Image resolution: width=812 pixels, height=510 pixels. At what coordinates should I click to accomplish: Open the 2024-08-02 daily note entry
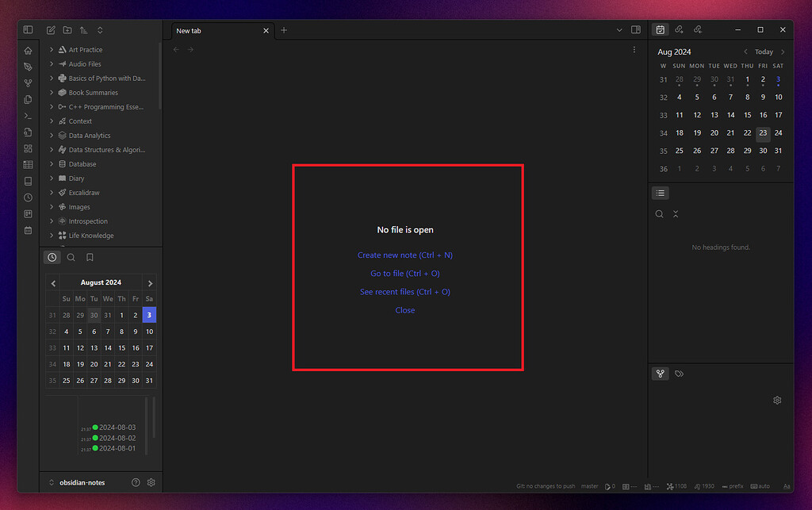click(x=117, y=438)
